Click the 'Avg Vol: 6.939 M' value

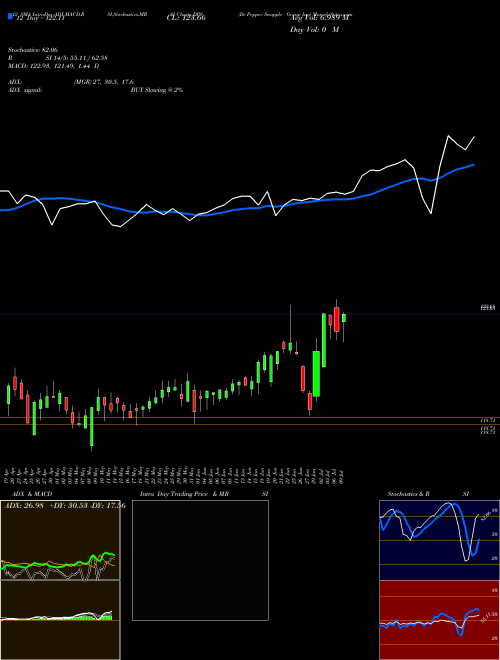320,18
